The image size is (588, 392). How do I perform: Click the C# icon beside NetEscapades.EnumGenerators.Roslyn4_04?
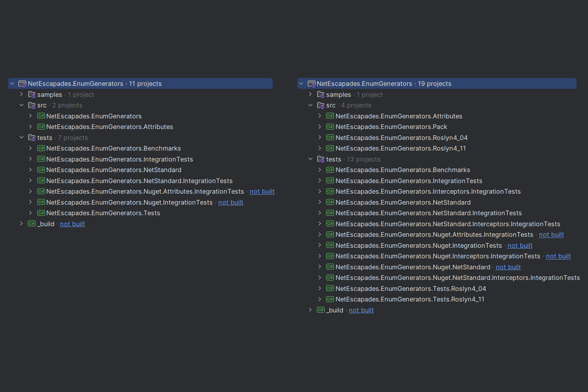[330, 137]
